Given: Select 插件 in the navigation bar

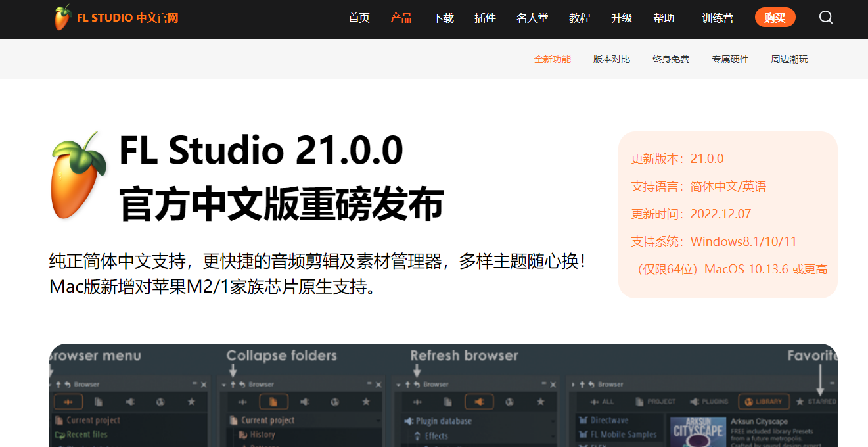Looking at the screenshot, I should click(x=485, y=18).
